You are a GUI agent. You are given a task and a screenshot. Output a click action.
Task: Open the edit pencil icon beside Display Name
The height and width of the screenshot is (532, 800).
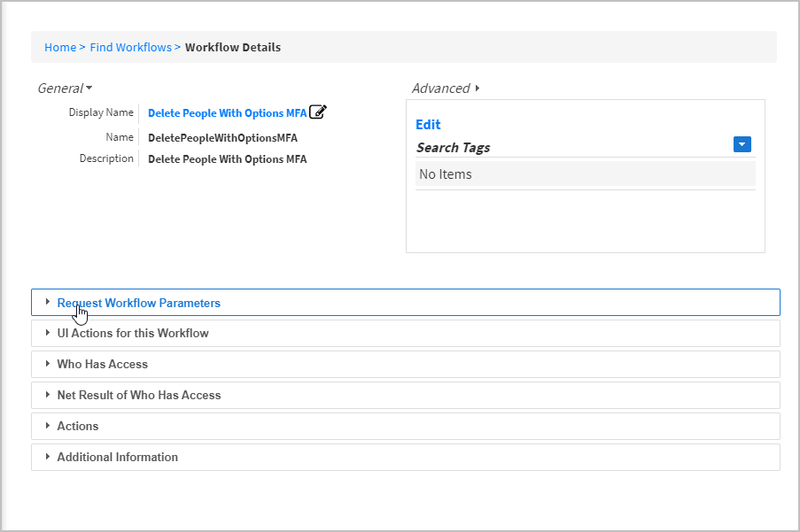click(317, 112)
